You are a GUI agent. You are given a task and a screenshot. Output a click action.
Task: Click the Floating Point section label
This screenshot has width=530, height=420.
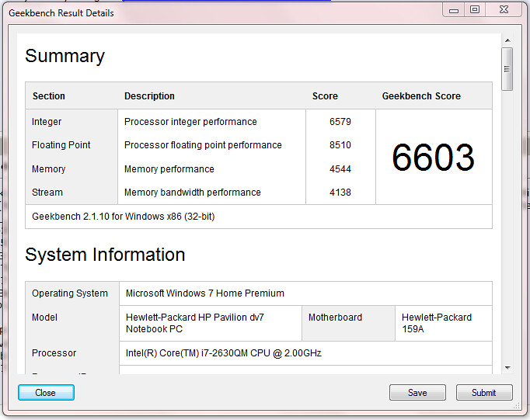coord(61,145)
